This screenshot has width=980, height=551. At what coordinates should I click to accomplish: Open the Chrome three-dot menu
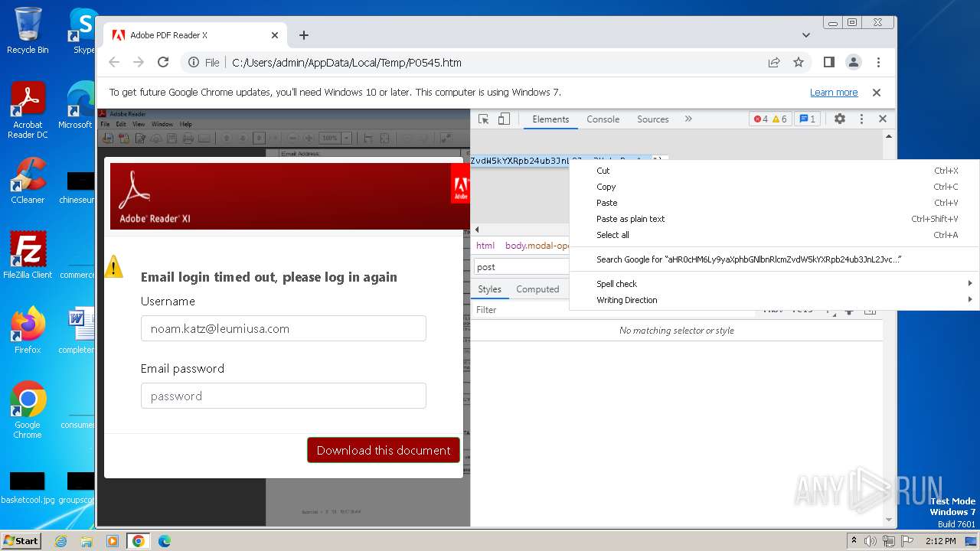878,62
